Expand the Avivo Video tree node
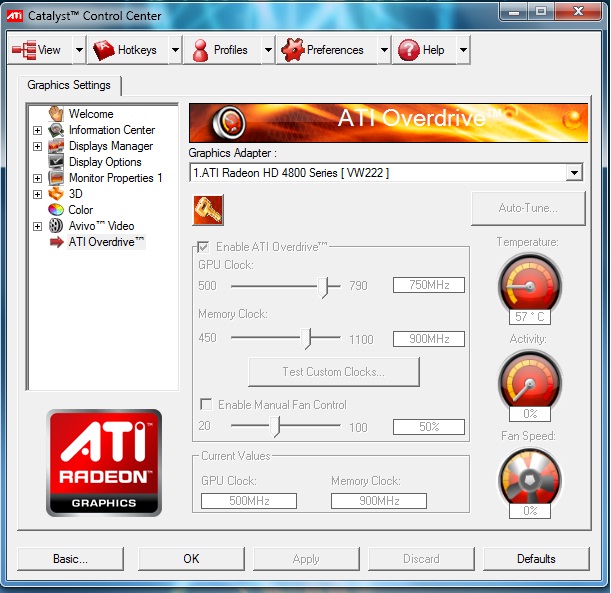The height and width of the screenshot is (593, 611). coord(37,226)
